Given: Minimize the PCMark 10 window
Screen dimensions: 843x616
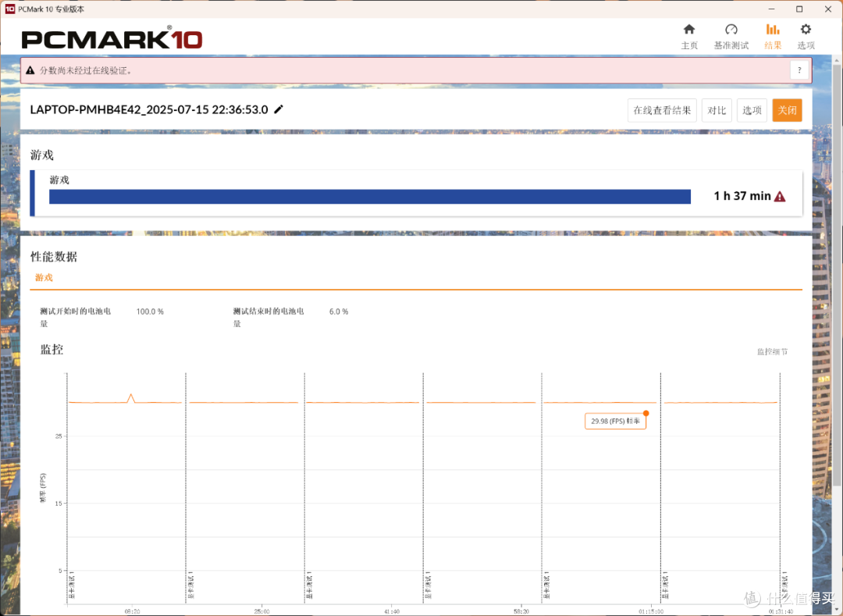Looking at the screenshot, I should coord(771,9).
